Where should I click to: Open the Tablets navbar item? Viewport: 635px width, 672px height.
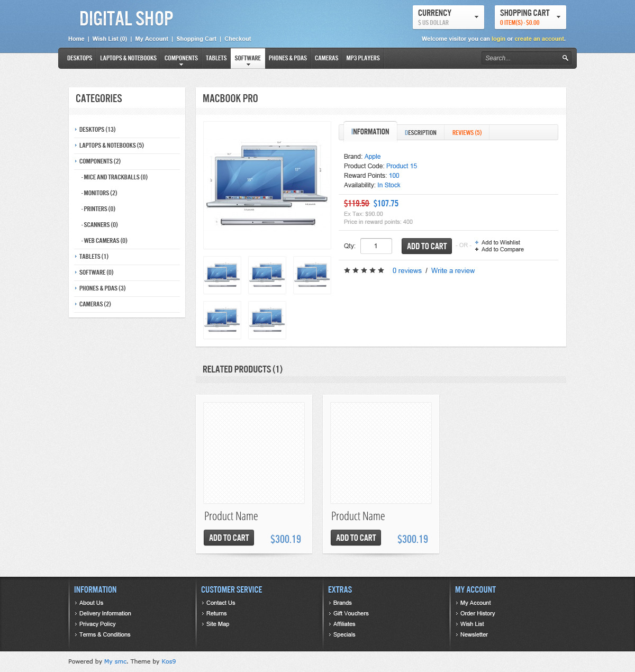pyautogui.click(x=216, y=58)
